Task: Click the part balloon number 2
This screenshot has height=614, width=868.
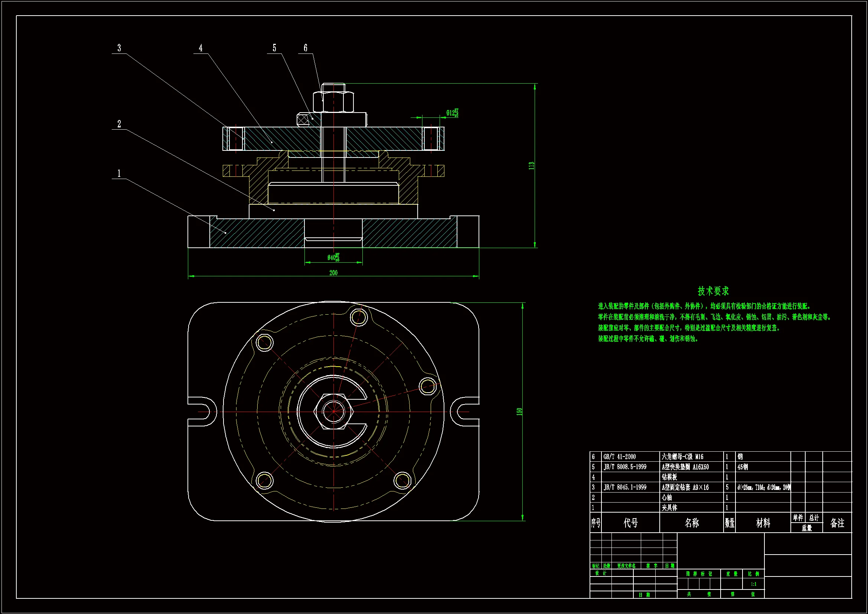Action: [x=119, y=124]
